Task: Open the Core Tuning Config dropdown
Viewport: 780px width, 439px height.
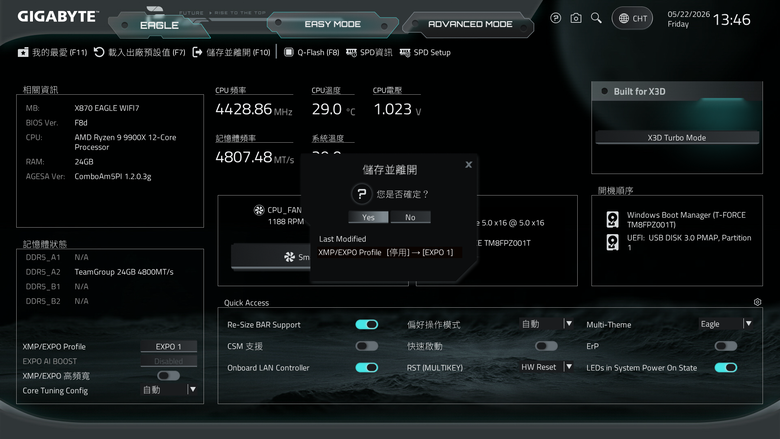Action: [169, 390]
